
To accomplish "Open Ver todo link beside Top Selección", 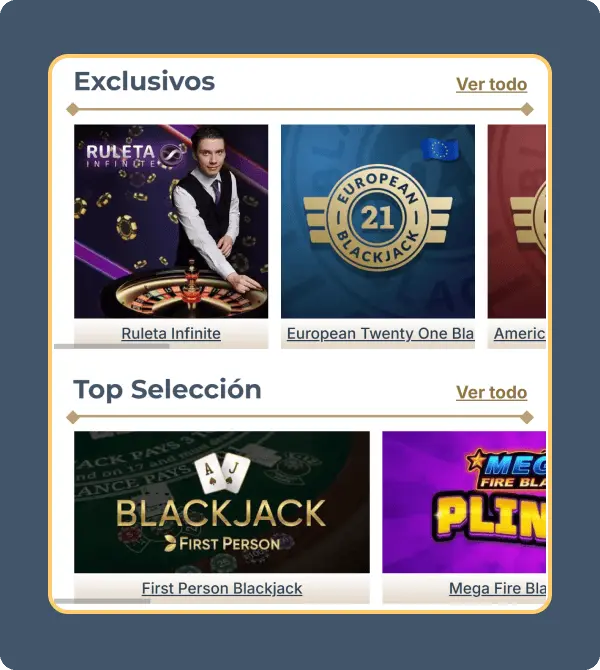I will click(491, 392).
